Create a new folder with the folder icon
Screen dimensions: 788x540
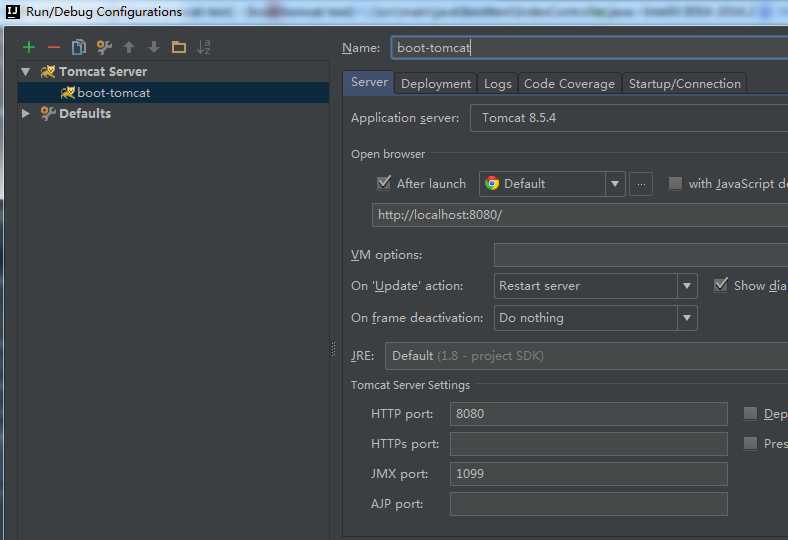pyautogui.click(x=178, y=47)
